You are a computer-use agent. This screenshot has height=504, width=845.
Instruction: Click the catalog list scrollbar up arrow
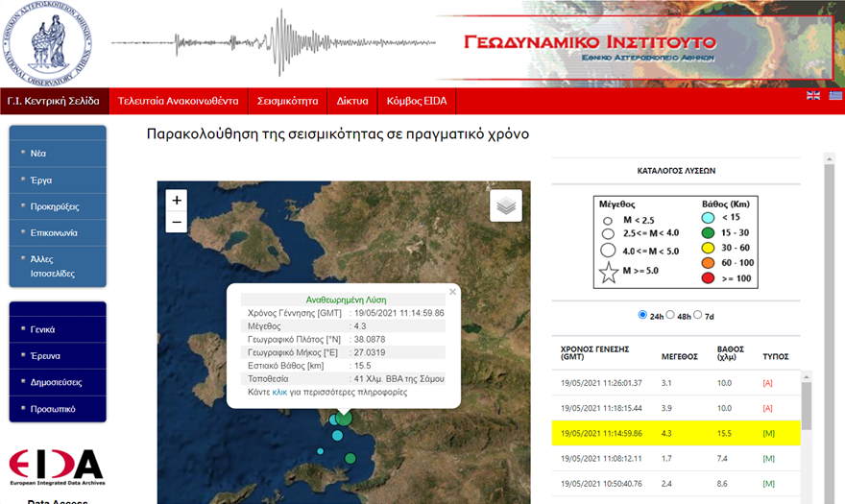(807, 376)
